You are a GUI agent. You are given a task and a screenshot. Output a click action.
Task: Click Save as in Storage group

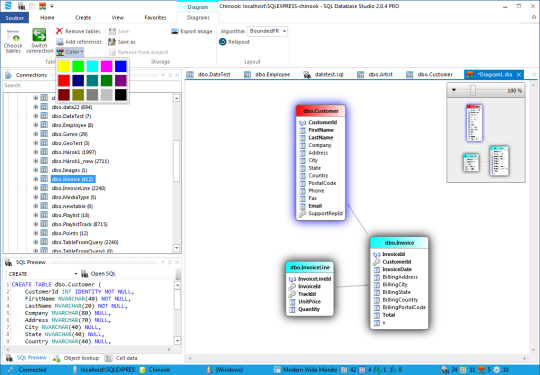click(x=122, y=42)
